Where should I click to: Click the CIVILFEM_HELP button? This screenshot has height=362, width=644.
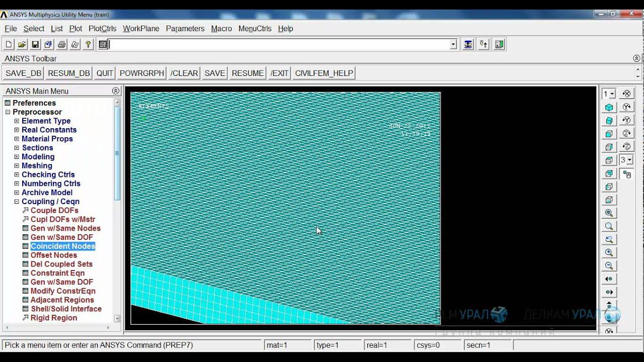point(324,73)
